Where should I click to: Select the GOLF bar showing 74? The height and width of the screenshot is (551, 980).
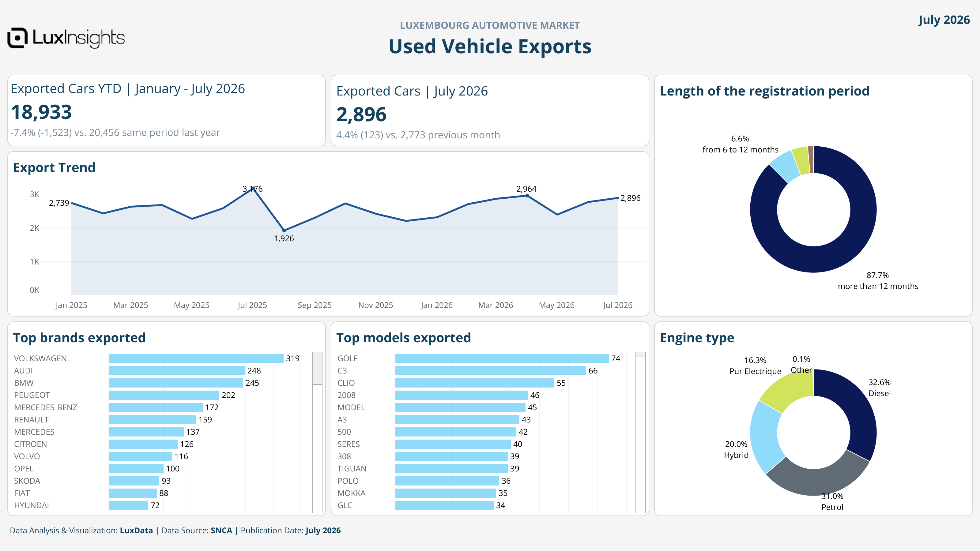pyautogui.click(x=502, y=358)
